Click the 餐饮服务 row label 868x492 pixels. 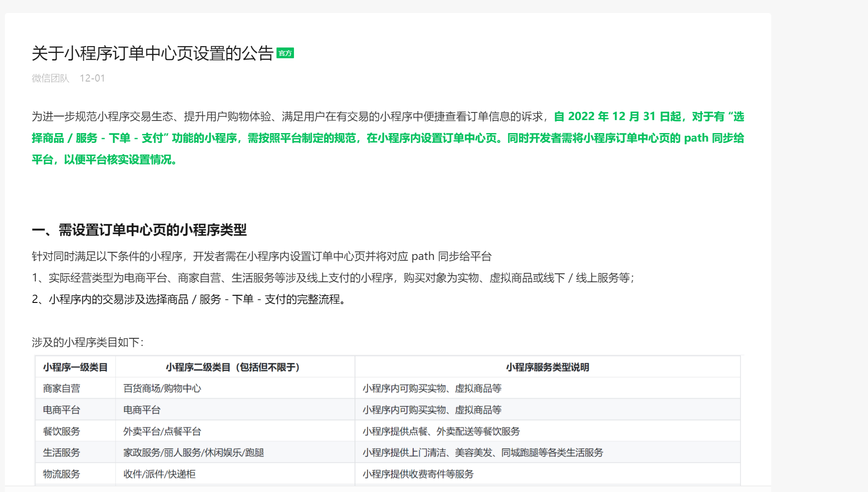point(61,432)
